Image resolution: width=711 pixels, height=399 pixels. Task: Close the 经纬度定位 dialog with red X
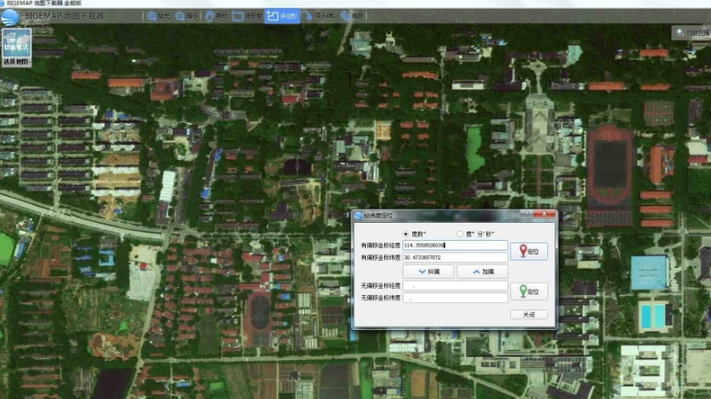point(544,214)
